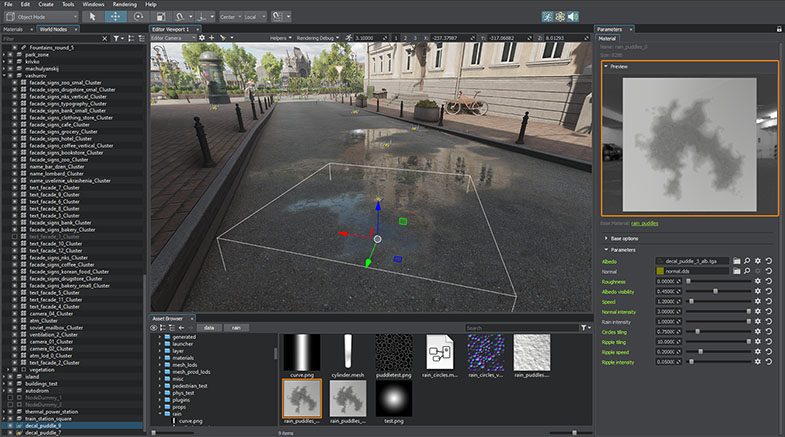Open camera settings gear in viewport

[x=201, y=38]
